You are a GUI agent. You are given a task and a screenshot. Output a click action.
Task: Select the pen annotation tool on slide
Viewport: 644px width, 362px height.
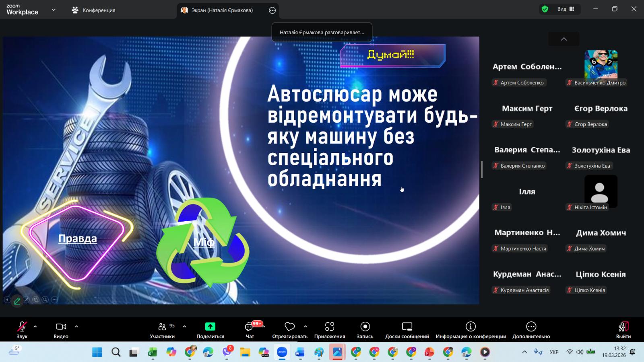tap(17, 300)
